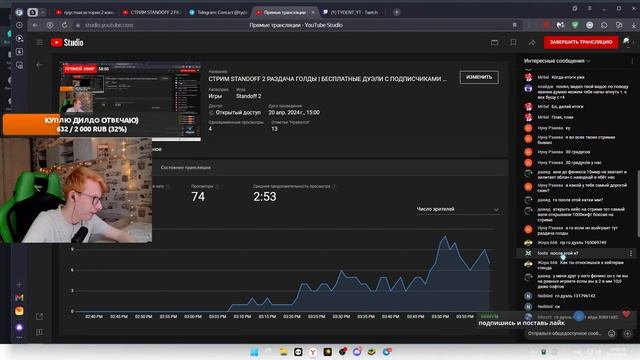Click the feedback icon in Studio left sidebar

[40, 332]
